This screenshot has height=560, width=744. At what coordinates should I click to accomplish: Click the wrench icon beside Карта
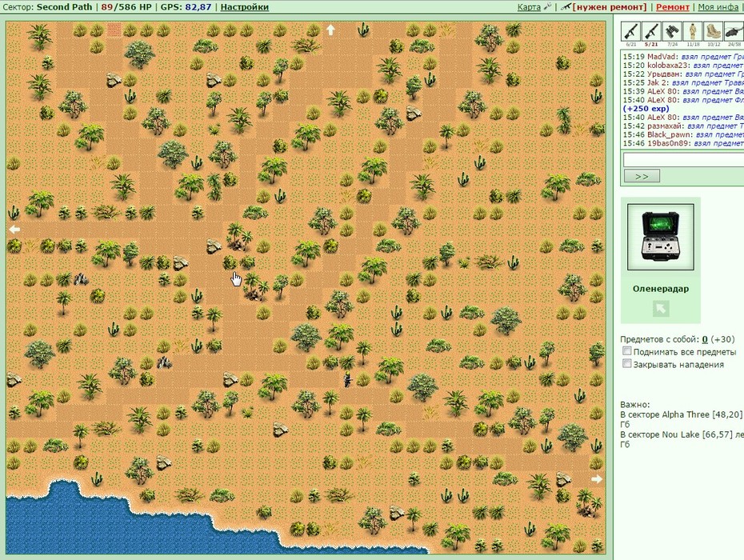click(x=547, y=6)
